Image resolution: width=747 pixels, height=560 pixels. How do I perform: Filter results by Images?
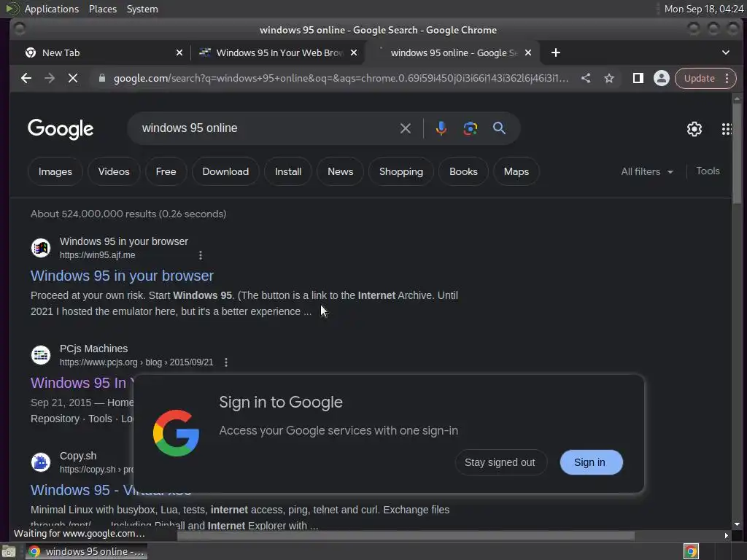(x=55, y=171)
